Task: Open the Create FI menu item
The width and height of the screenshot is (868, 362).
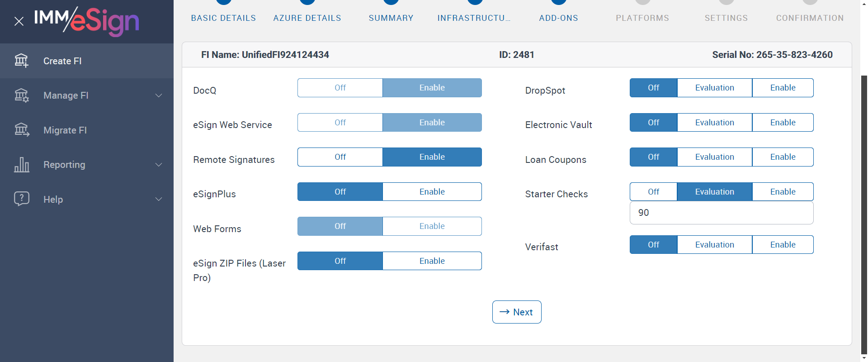Action: point(87,61)
